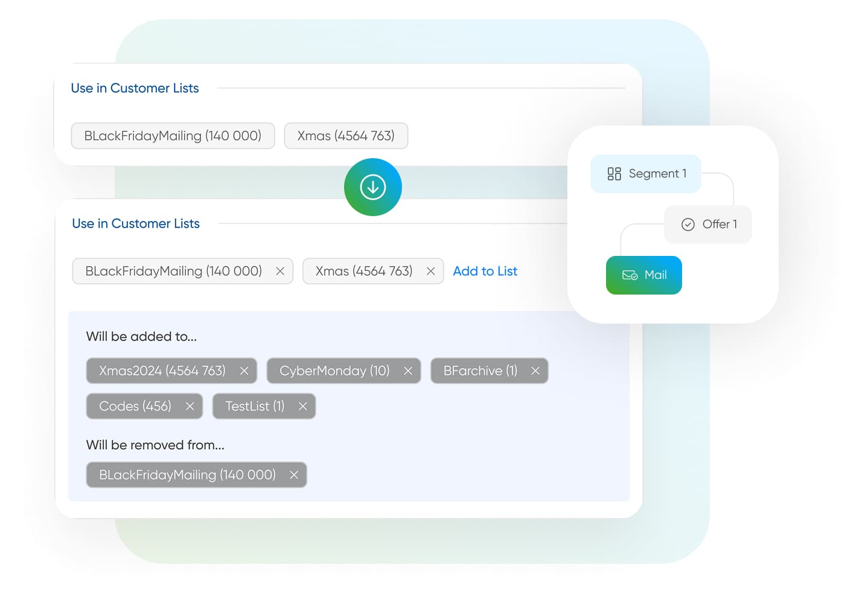Select the Segment 1 node

pos(645,174)
